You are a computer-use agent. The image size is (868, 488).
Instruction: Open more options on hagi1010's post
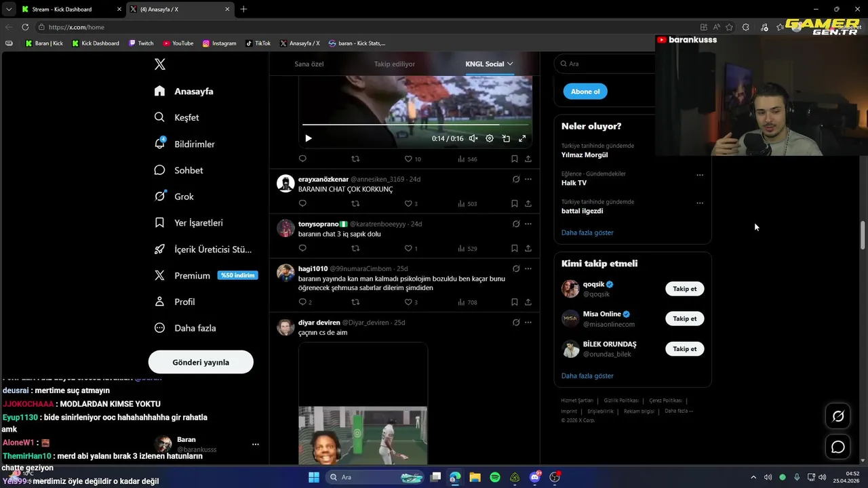click(528, 268)
